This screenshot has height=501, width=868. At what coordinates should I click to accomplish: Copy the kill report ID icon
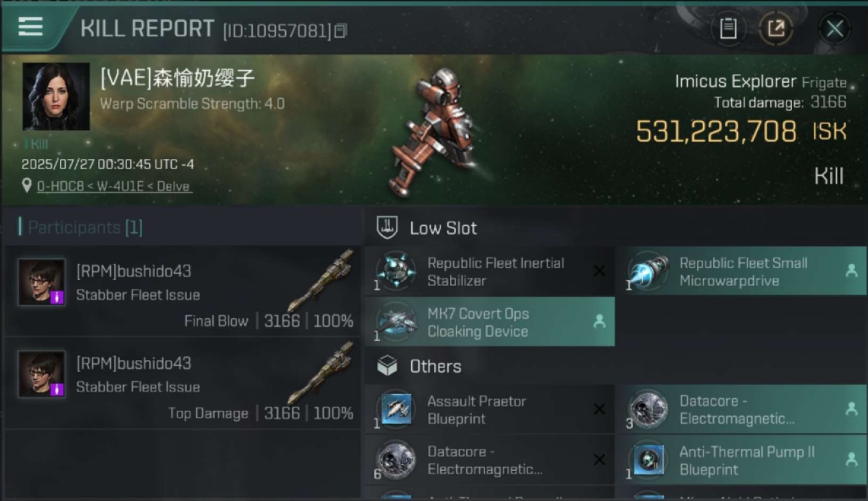tap(341, 31)
